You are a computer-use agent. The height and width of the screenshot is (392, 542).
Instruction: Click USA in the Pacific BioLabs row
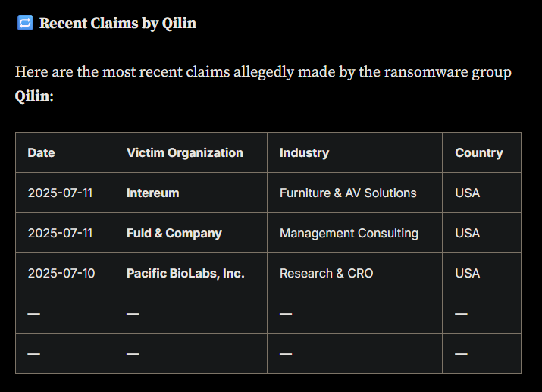pos(468,274)
